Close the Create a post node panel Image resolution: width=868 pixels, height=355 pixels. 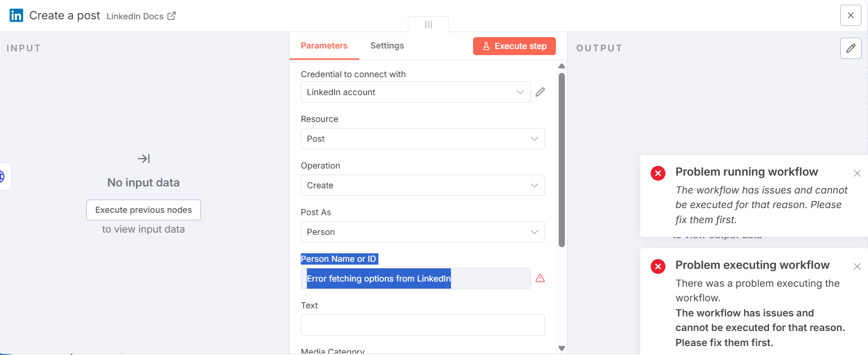tap(851, 16)
